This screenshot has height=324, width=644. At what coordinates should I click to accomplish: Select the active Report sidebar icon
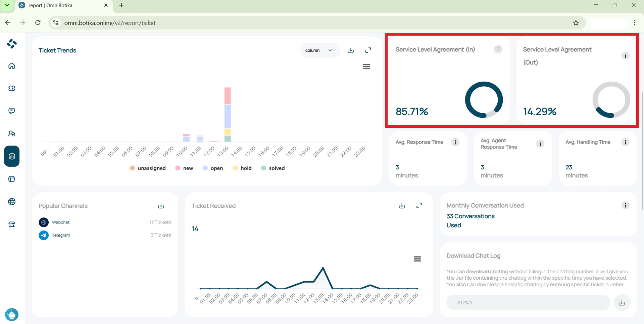pos(12,156)
